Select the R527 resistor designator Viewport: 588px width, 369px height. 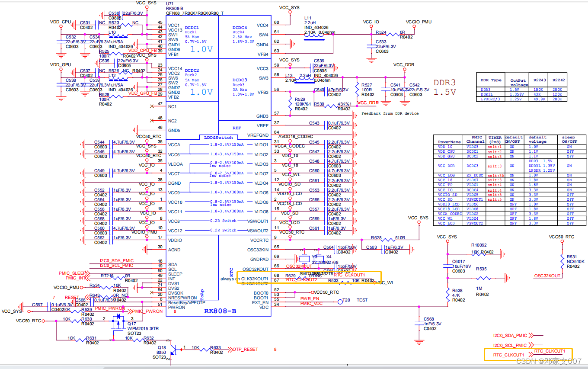(x=367, y=85)
